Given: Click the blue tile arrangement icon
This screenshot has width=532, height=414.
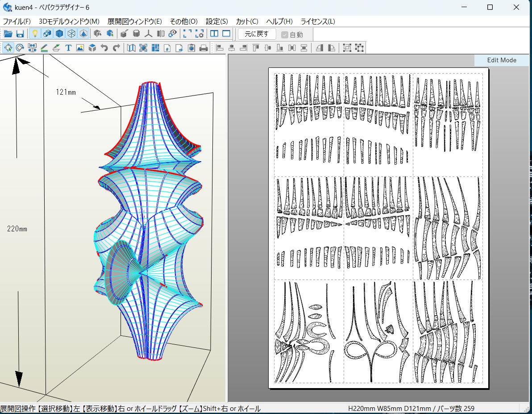Looking at the screenshot, I should pos(155,48).
